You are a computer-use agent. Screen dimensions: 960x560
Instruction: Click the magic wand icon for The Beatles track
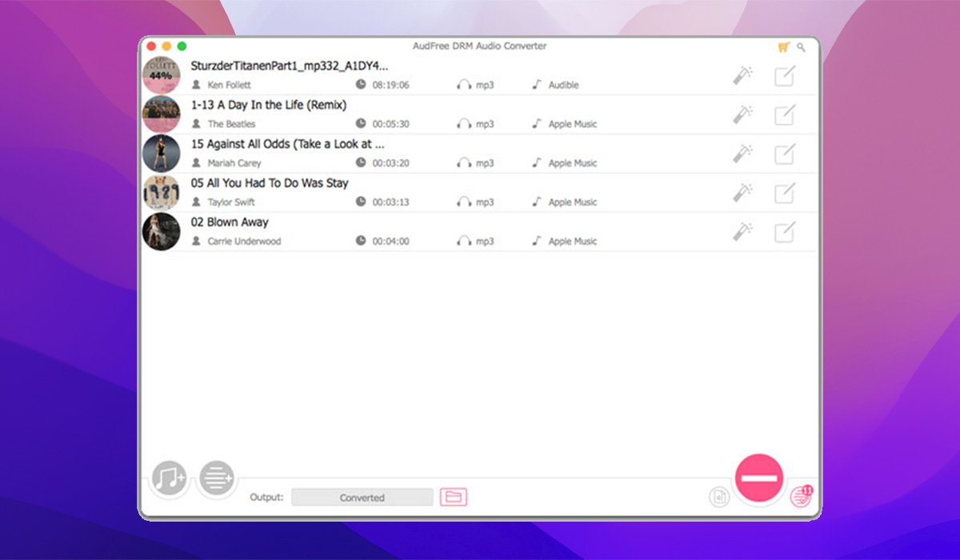(x=742, y=114)
